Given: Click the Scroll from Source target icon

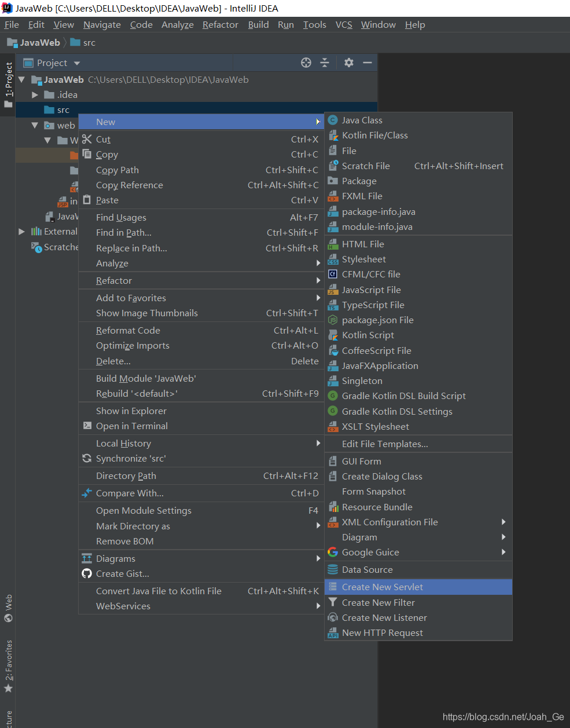Looking at the screenshot, I should click(306, 63).
